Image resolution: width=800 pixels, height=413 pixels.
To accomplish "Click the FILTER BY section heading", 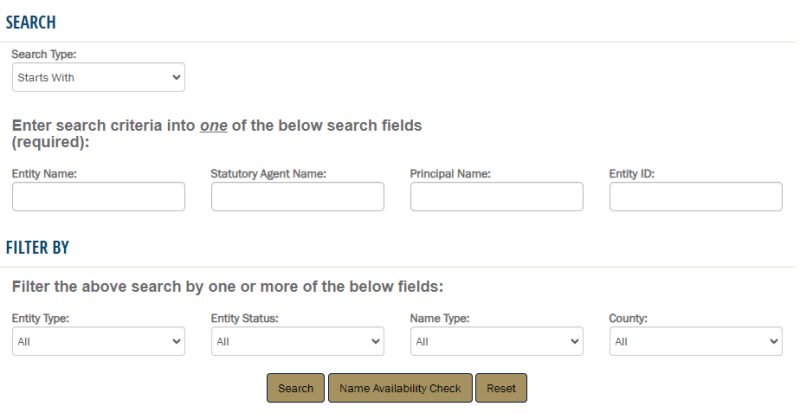I will click(x=37, y=246).
